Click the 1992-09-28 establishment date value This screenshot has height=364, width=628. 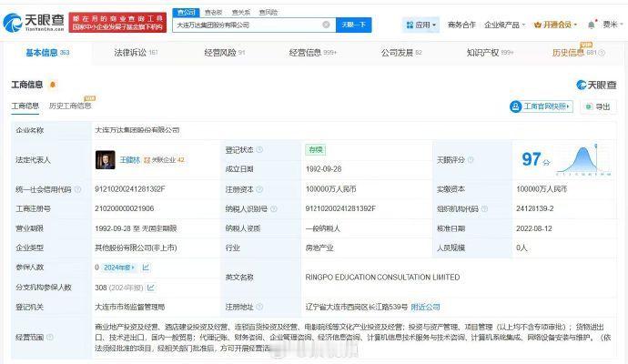click(x=324, y=169)
